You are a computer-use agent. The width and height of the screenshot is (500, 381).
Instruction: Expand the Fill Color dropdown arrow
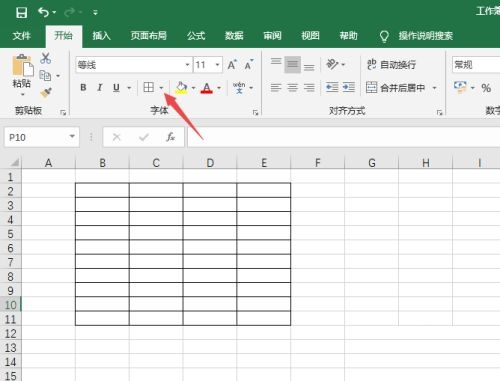tap(193, 88)
